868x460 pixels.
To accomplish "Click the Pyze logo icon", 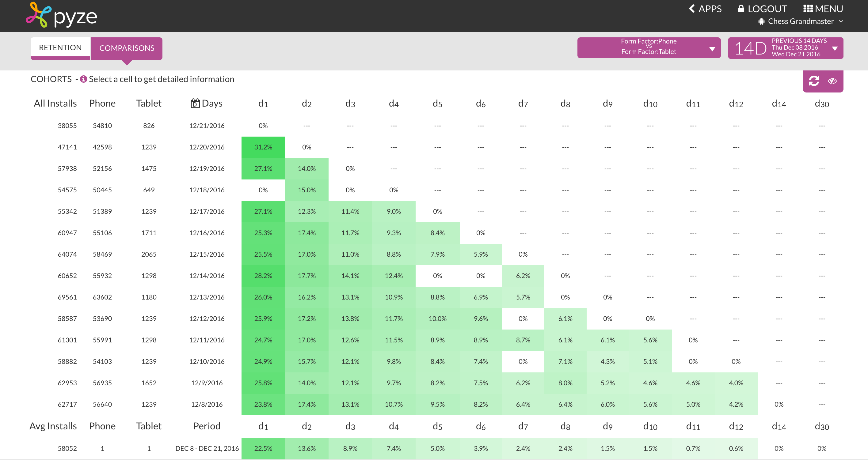I will (38, 15).
